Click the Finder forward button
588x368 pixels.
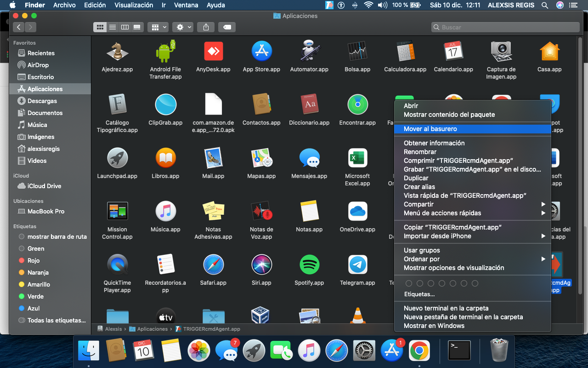pos(30,27)
